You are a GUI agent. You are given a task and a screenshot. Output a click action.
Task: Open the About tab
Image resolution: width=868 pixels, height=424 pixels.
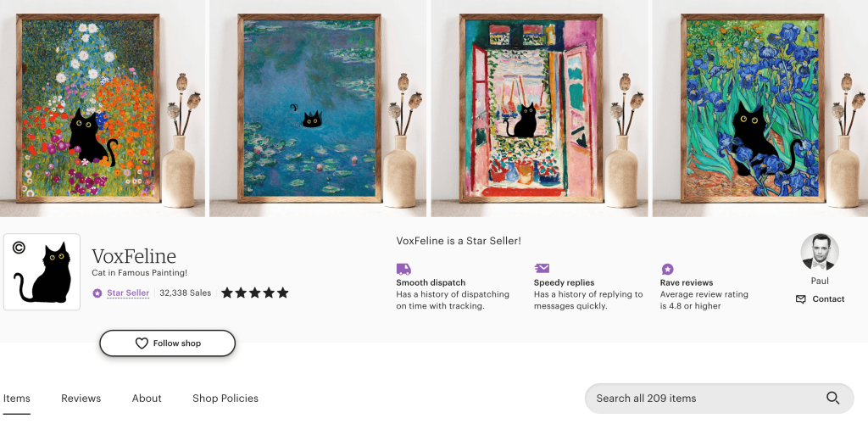point(147,399)
